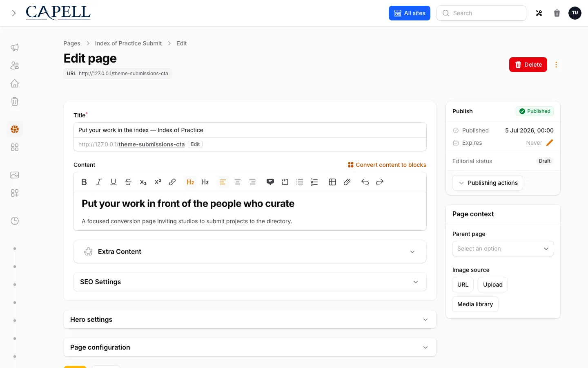588x368 pixels.
Task: Align text left
Action: [x=223, y=182]
